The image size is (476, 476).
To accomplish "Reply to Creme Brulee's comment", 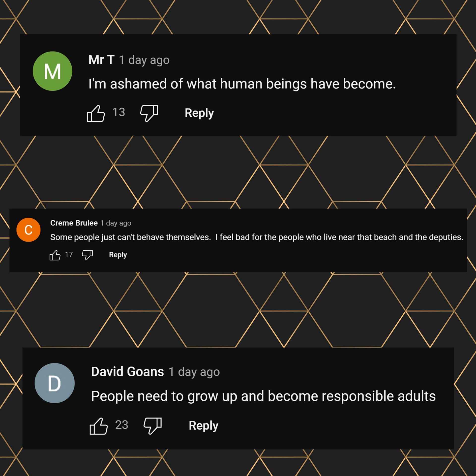I will 118,255.
